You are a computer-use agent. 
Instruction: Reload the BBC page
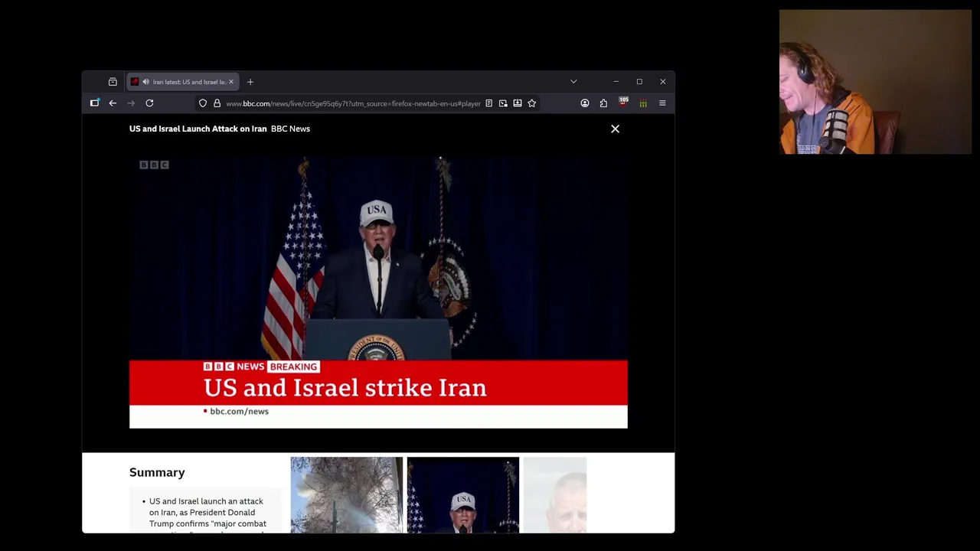click(149, 103)
